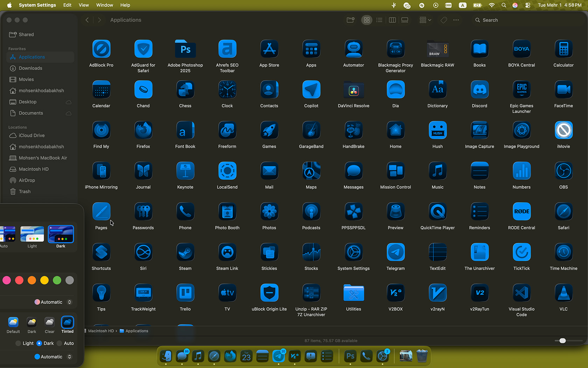The image size is (588, 368).
Task: Click the Tags toolbar button
Action: [444, 20]
